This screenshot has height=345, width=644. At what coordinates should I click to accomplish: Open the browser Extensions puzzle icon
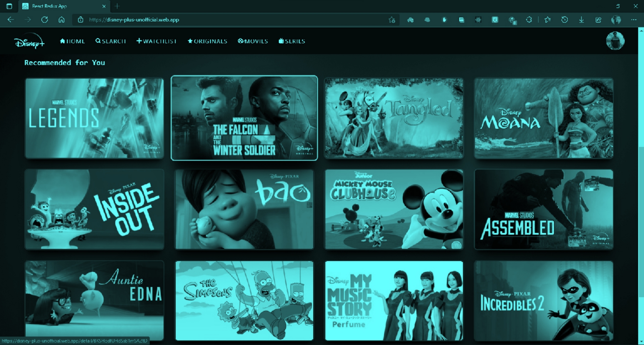tap(529, 20)
